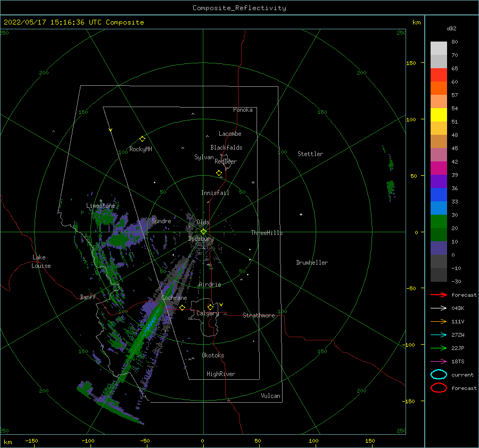Click the yellow radar-site diamond at Olds

click(x=203, y=232)
